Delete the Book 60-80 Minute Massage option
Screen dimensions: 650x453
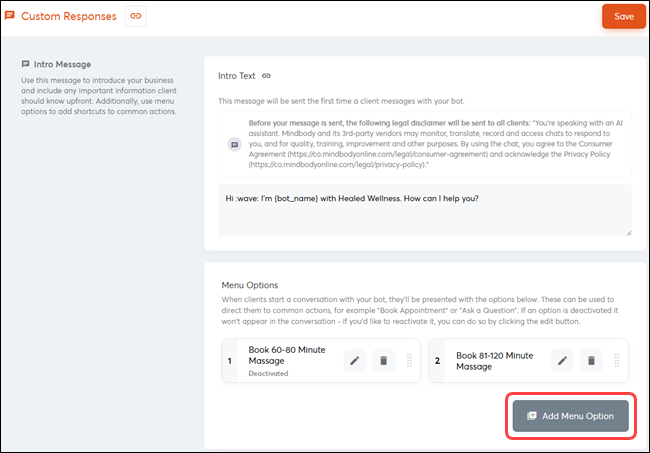click(383, 361)
